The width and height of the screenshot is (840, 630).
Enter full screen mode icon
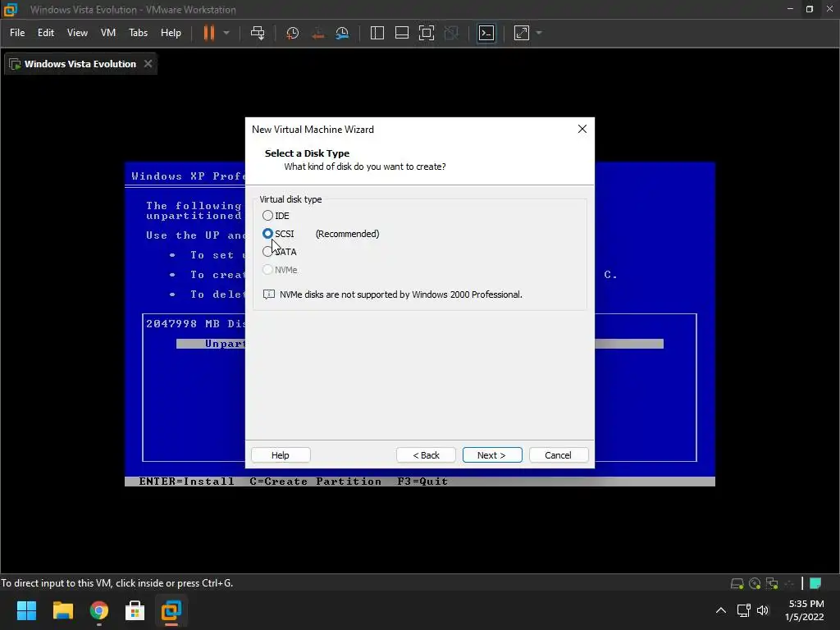tap(427, 33)
